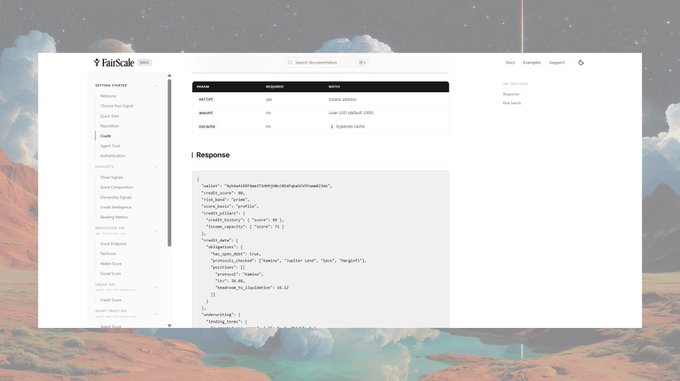Open the Docs top navigation link
The image size is (680, 381).
(510, 62)
